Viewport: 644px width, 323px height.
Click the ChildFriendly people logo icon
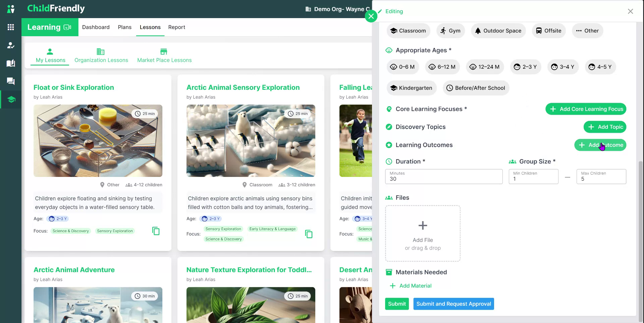click(11, 9)
